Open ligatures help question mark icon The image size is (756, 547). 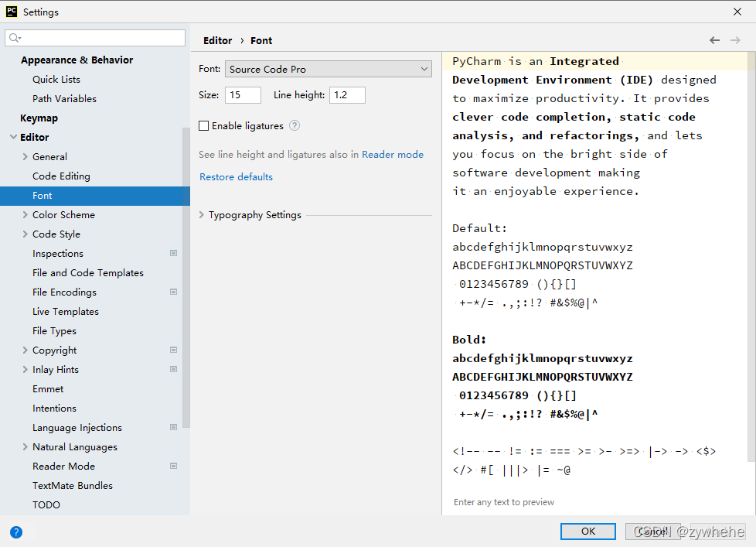tap(295, 126)
